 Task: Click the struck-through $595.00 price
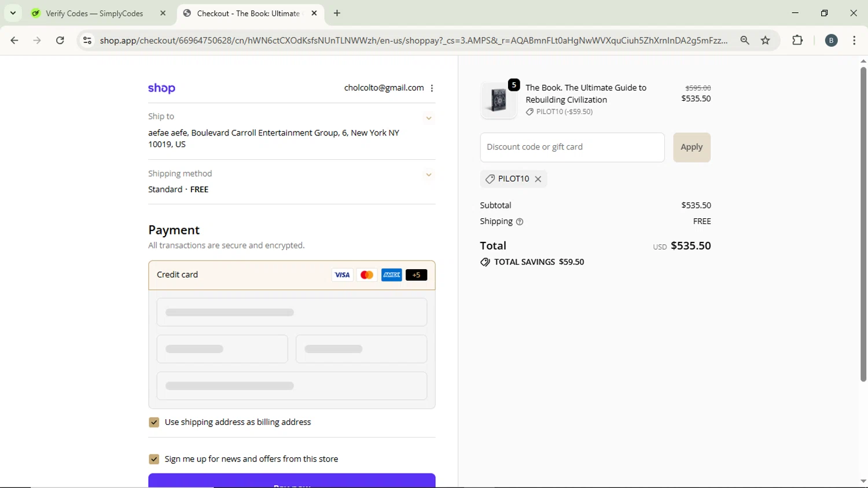point(698,88)
